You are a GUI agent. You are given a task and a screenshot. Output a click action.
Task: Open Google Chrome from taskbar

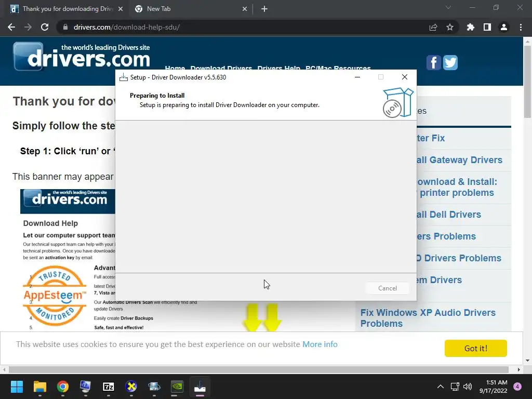[62, 387]
